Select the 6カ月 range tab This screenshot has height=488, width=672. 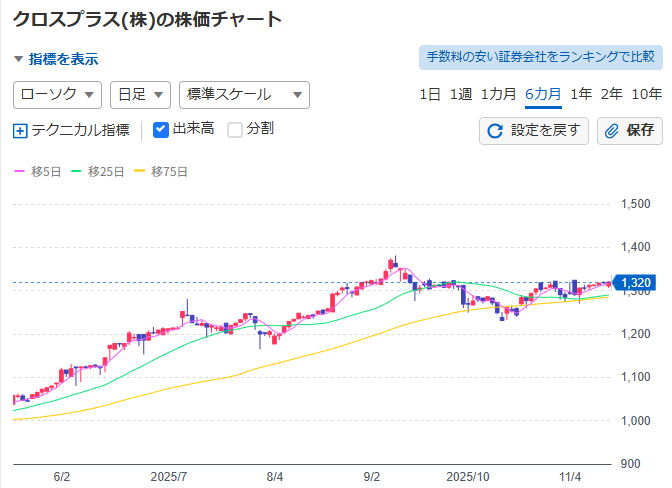pyautogui.click(x=543, y=94)
